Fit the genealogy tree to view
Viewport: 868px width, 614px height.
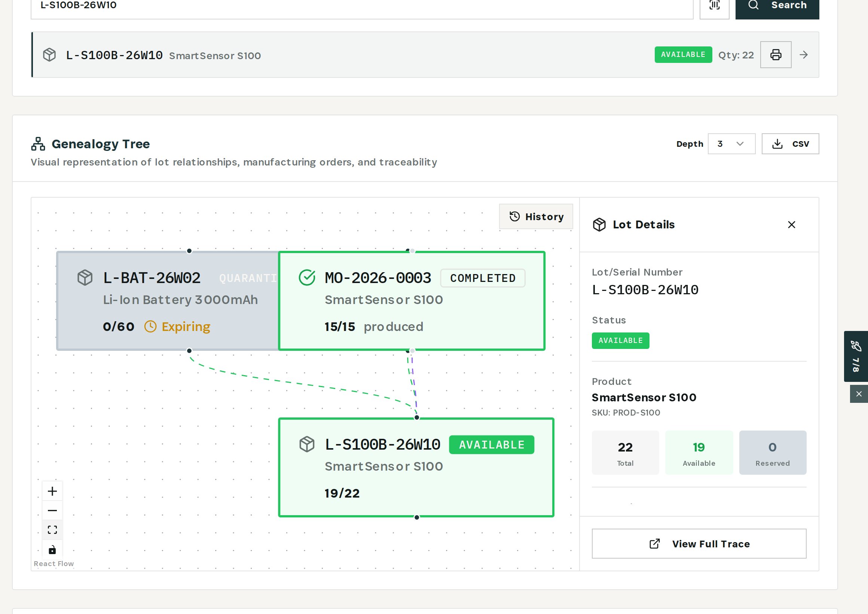[x=52, y=530]
